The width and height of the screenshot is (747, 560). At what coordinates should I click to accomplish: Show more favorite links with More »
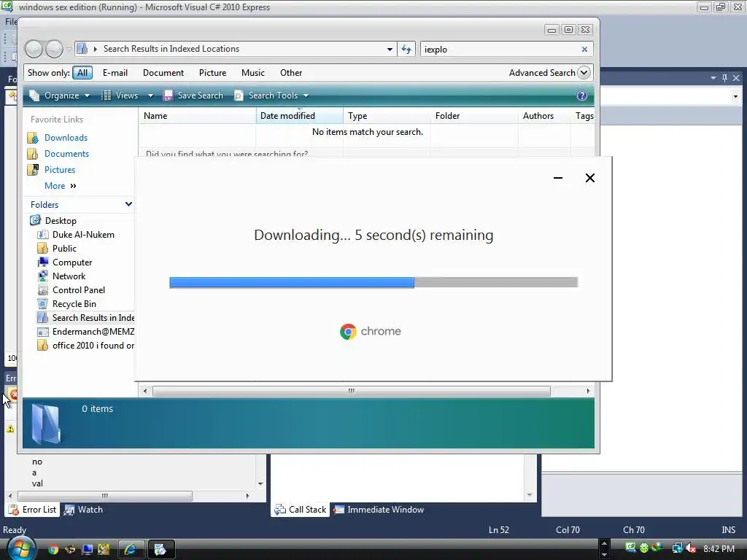coord(60,186)
